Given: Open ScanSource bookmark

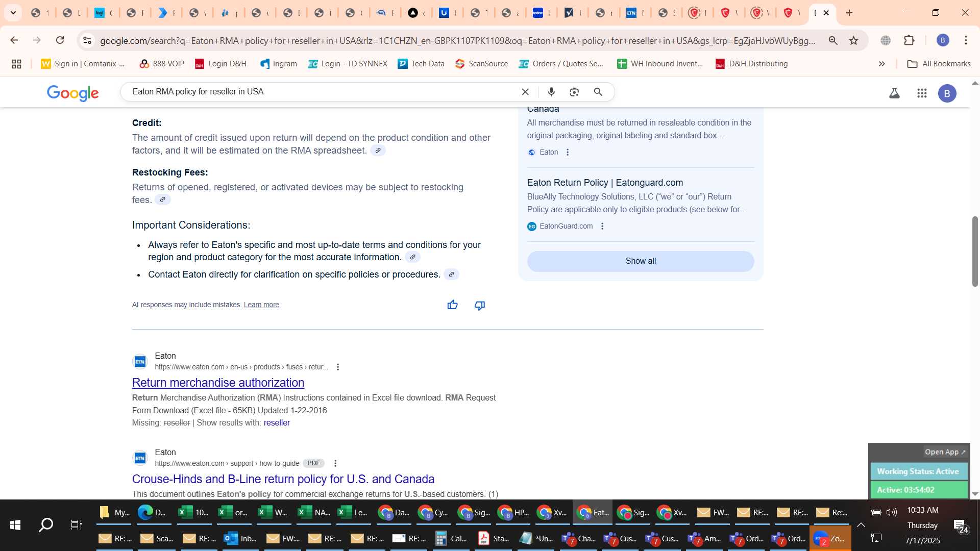Looking at the screenshot, I should pos(482,64).
